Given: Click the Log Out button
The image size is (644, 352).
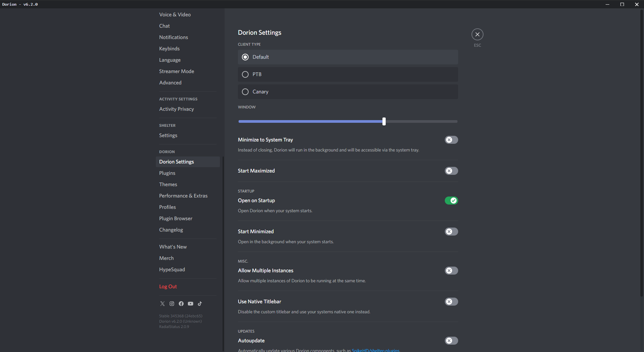Looking at the screenshot, I should 188,287.
